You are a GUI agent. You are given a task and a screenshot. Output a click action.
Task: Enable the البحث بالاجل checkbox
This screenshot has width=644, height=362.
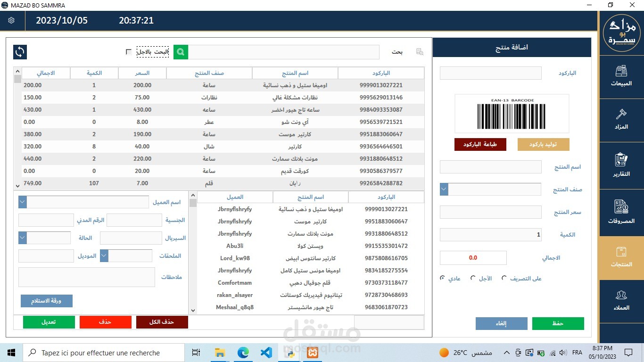coord(129,52)
